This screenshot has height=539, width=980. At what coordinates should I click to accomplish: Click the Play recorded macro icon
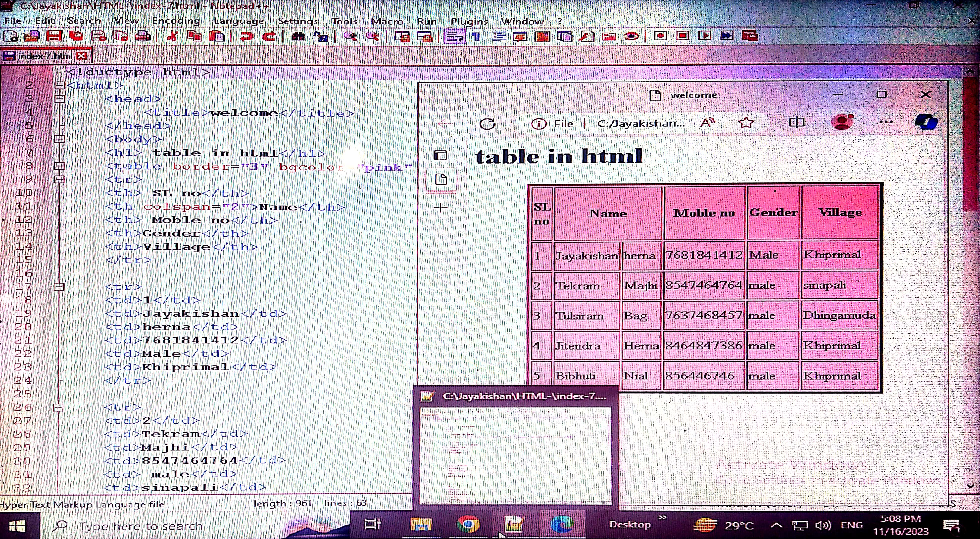pos(705,36)
